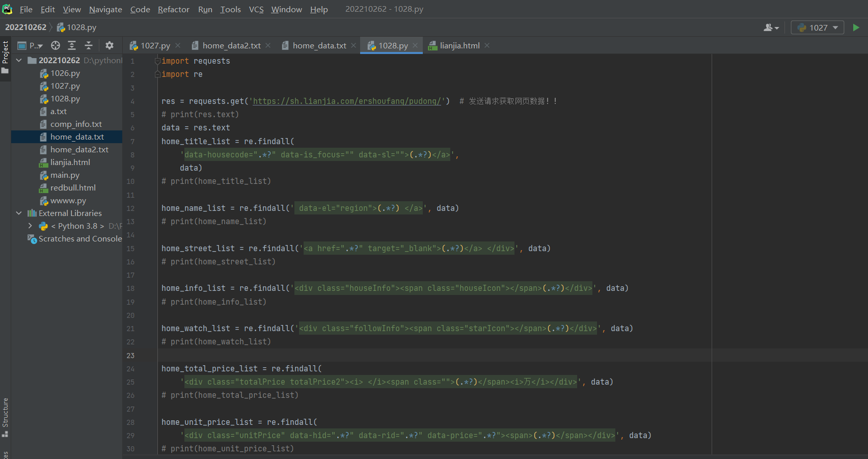Select wwww.py in the project tree

[68, 201]
